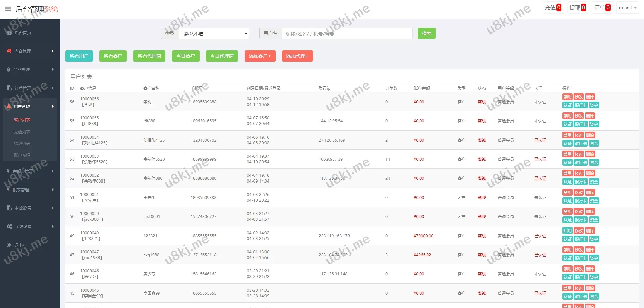Image resolution: width=644 pixels, height=308 pixels.
Task: Click the book icon for 内容管理
Action: click(9, 51)
